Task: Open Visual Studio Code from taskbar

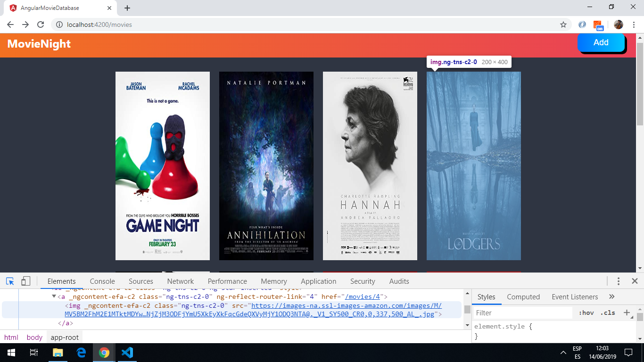Action: pyautogui.click(x=127, y=353)
